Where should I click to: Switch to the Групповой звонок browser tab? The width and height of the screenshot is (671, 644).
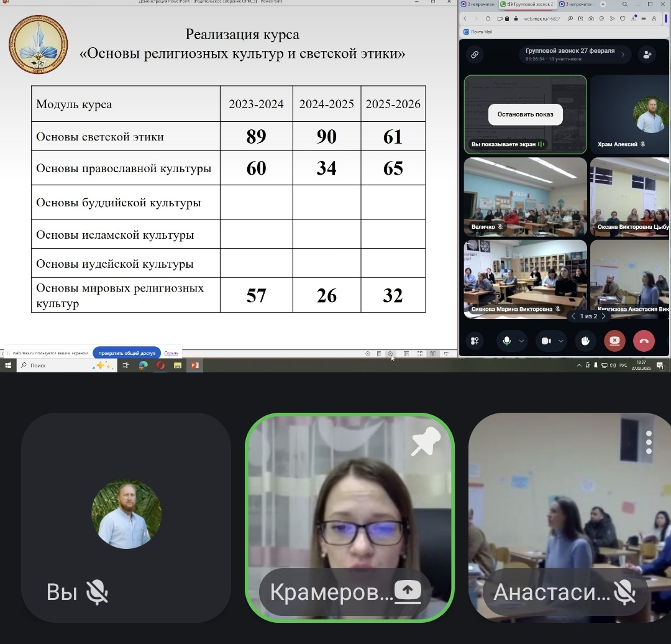[x=529, y=4]
